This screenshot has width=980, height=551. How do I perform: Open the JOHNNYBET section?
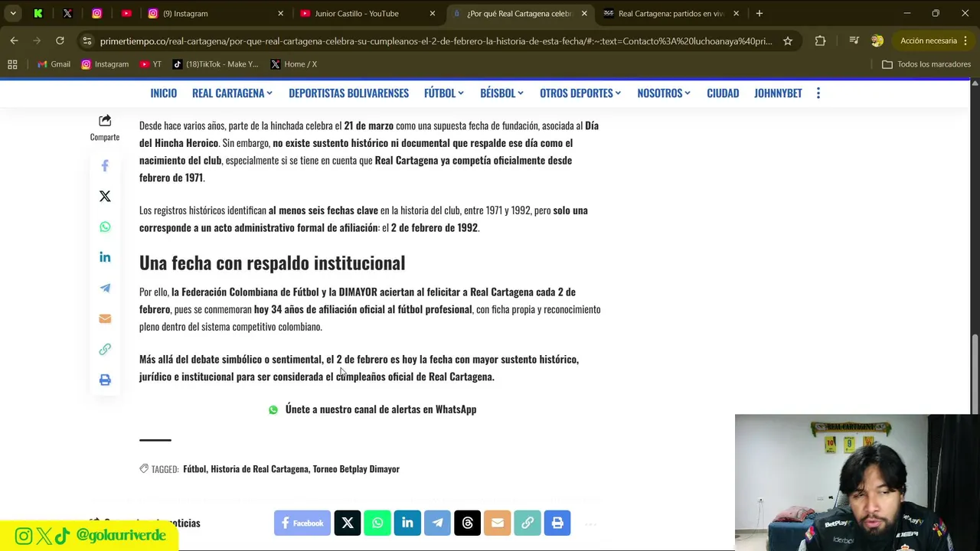(778, 93)
